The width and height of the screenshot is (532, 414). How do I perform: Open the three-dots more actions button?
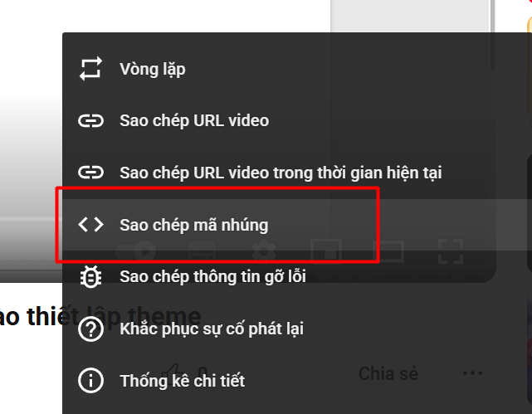pyautogui.click(x=472, y=373)
